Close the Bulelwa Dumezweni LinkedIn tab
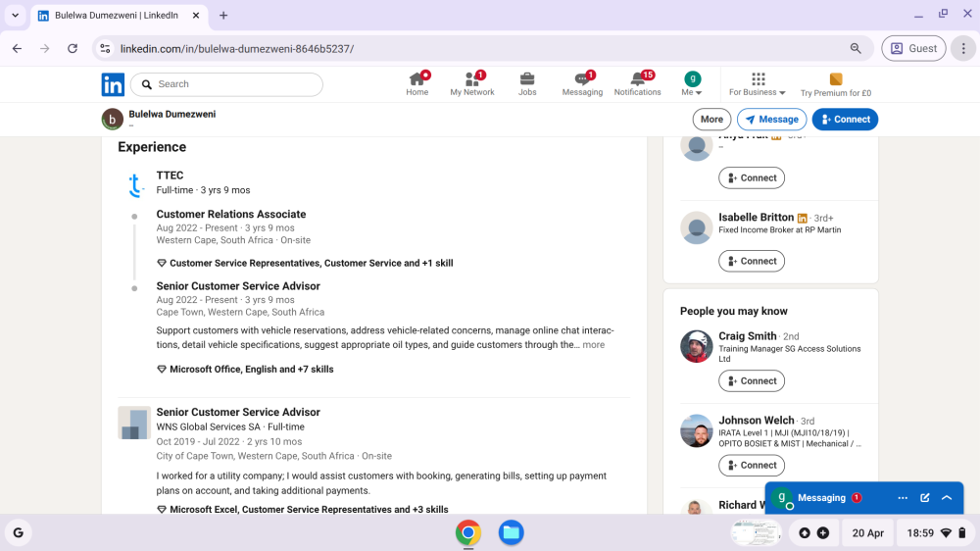This screenshot has height=551, width=980. (x=196, y=15)
